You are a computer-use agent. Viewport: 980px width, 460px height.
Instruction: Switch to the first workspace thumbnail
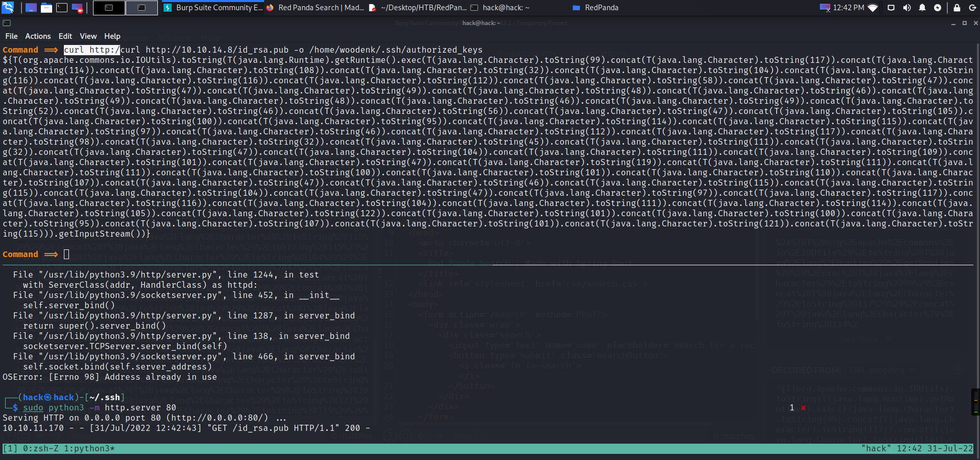point(109,8)
